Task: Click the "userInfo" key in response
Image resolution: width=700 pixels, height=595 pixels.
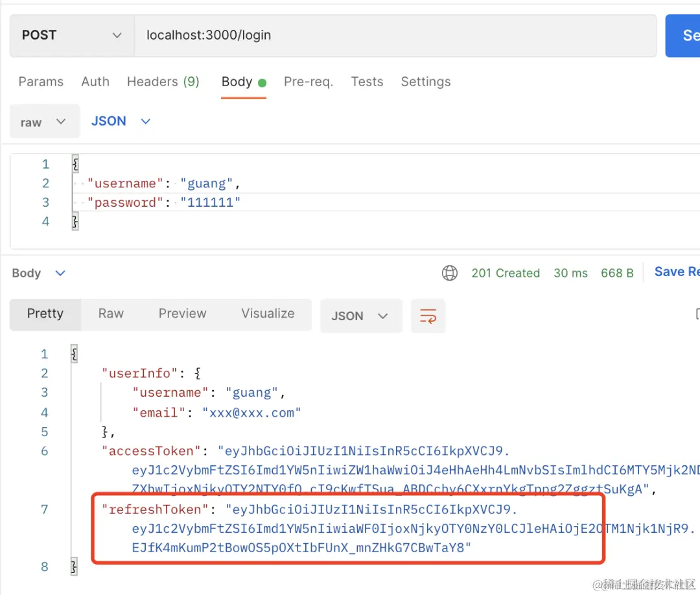Action: (x=139, y=373)
